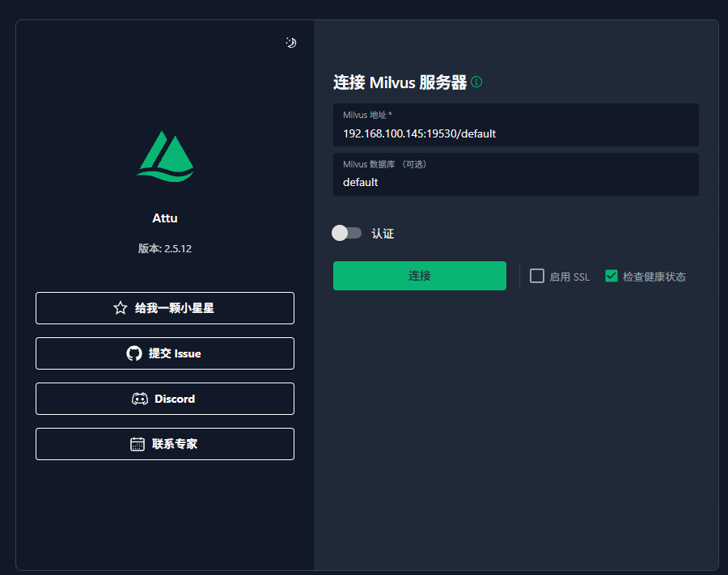Click the 联系专家 button label

175,444
